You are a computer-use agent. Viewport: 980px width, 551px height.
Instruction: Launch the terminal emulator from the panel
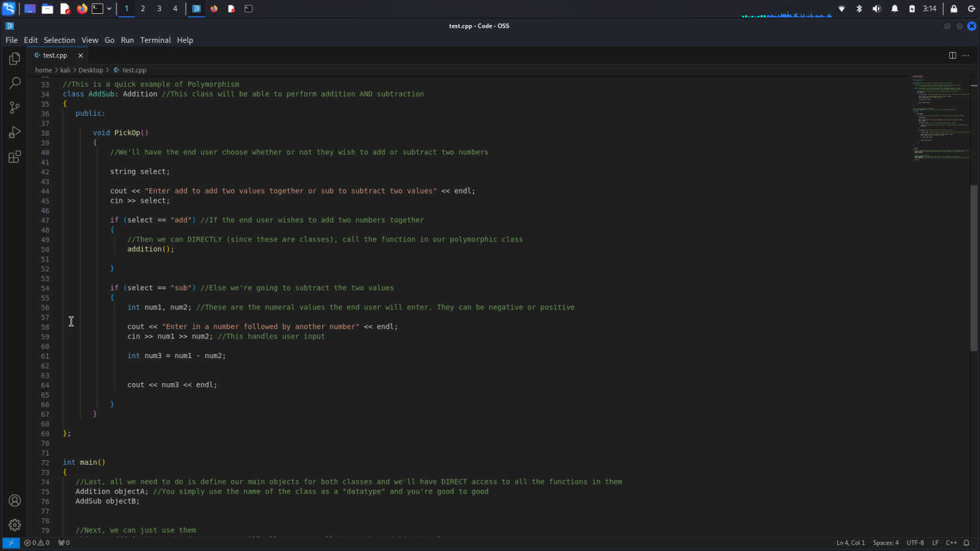[x=97, y=9]
